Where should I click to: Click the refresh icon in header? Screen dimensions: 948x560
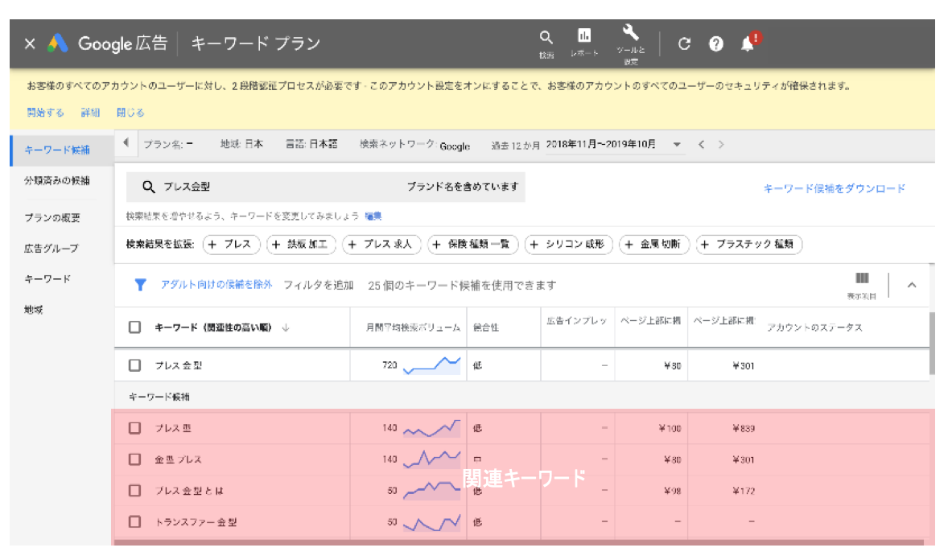tap(684, 44)
